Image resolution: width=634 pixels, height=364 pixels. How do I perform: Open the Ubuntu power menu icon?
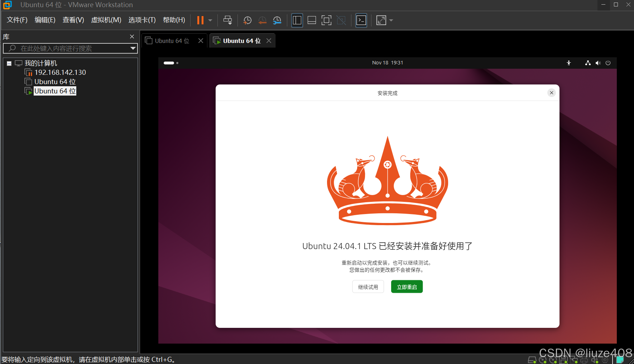608,63
